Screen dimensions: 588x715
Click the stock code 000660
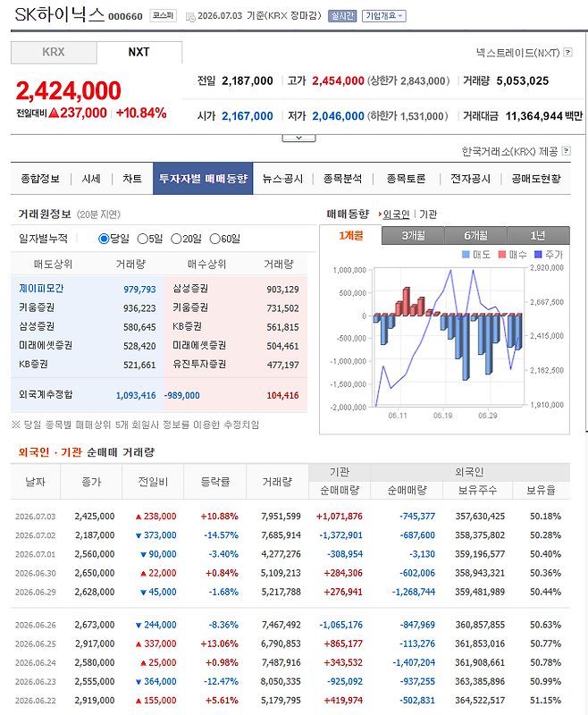(125, 17)
